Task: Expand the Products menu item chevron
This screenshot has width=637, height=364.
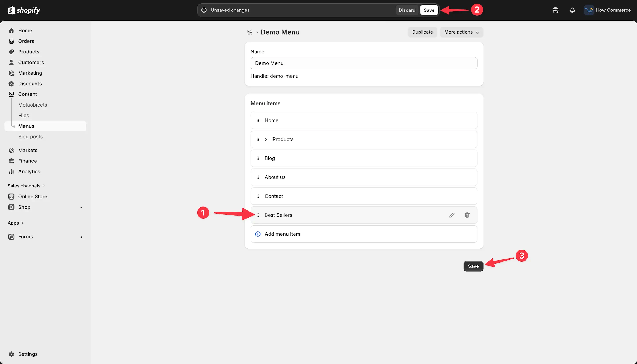Action: (x=266, y=139)
